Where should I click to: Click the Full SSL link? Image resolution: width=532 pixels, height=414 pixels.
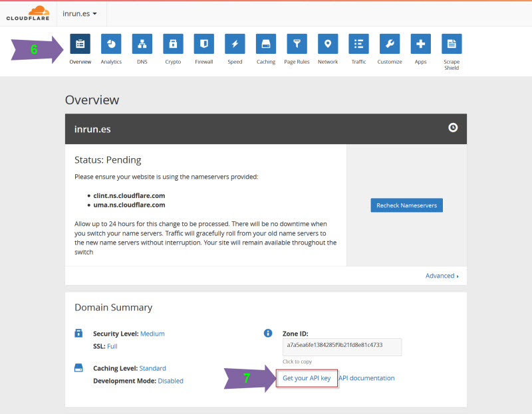pyautogui.click(x=112, y=346)
